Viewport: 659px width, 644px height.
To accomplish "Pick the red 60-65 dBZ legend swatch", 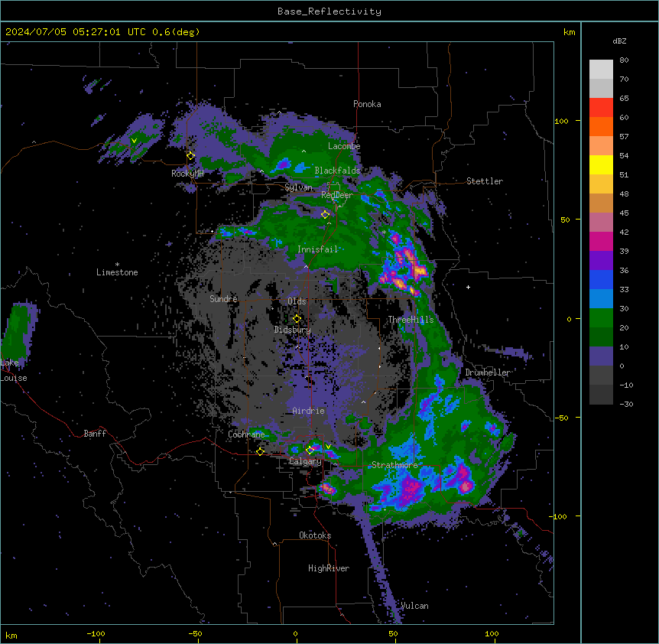I will coord(601,107).
